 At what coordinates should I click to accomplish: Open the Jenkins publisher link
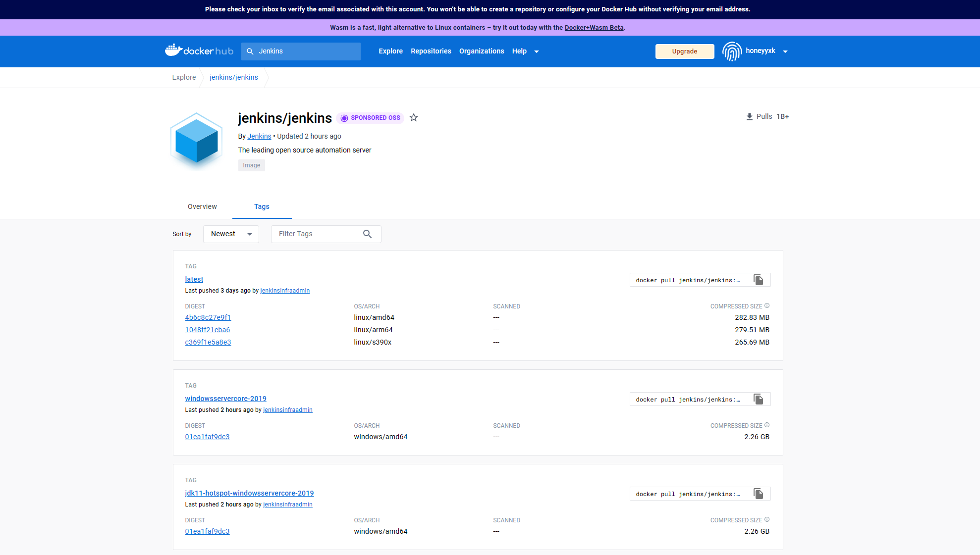(x=259, y=136)
